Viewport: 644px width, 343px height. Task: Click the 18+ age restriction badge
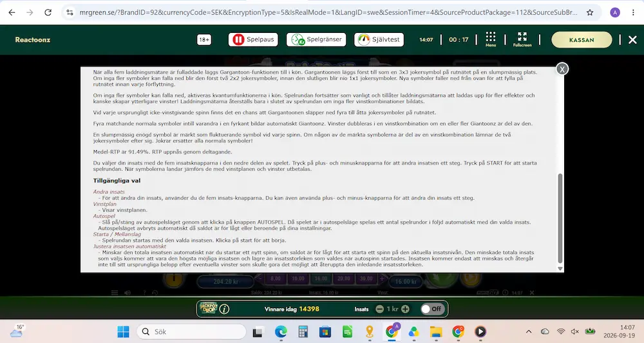pos(204,39)
